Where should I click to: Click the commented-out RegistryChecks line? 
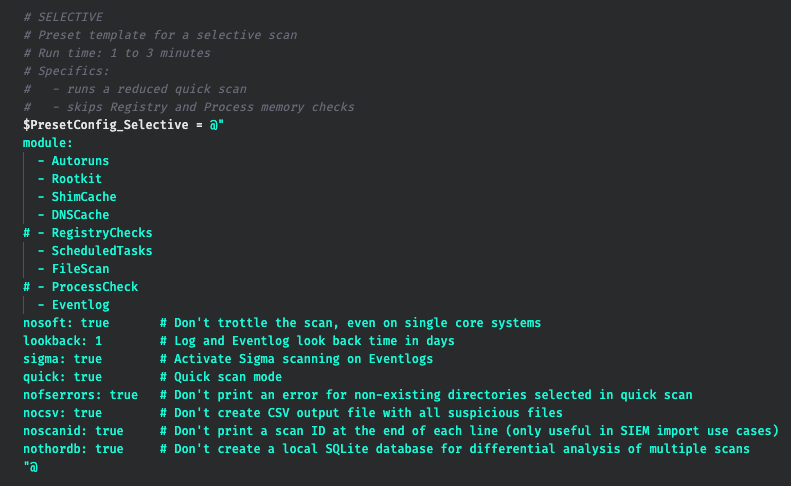[x=88, y=233]
